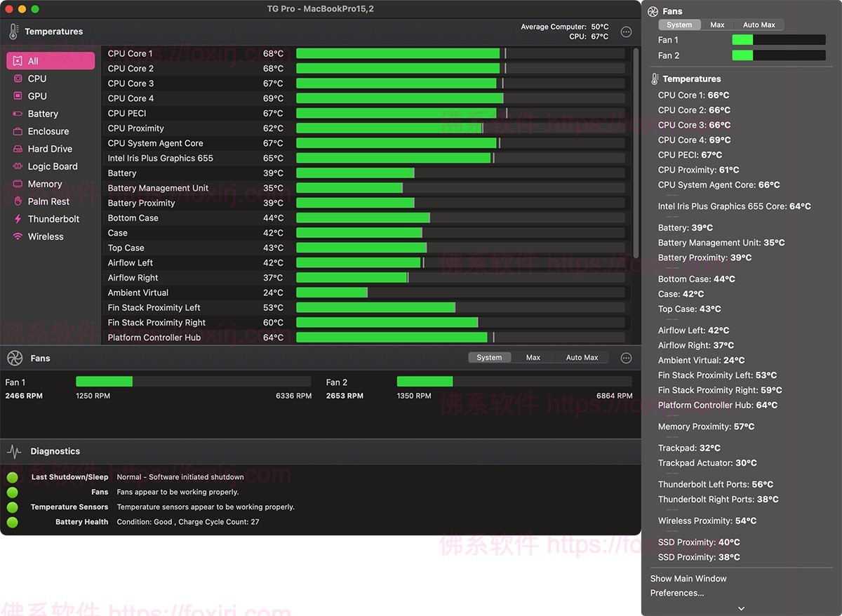Select the Thunderbolt lightning icon
Viewport: 842px width, 616px height.
coord(18,219)
